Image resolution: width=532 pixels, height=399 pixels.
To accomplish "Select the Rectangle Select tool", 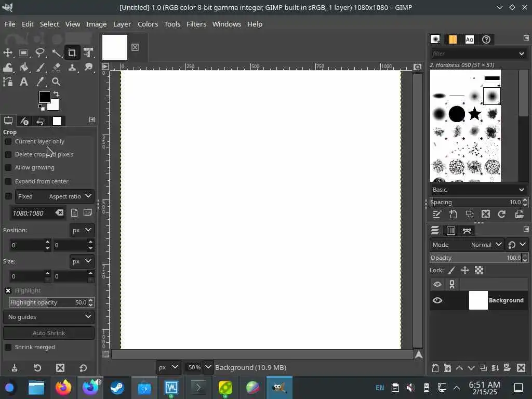I will click(24, 52).
